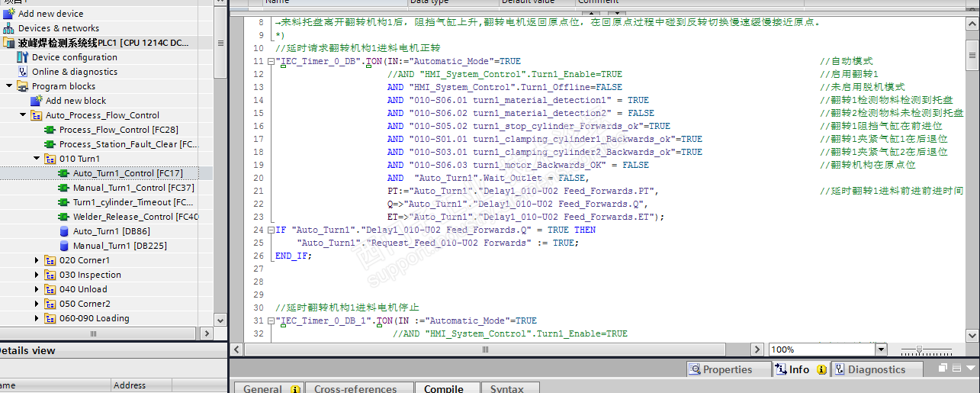Click the 040 Unload folder icon
Screen dimensions: 980x393
pos(50,289)
